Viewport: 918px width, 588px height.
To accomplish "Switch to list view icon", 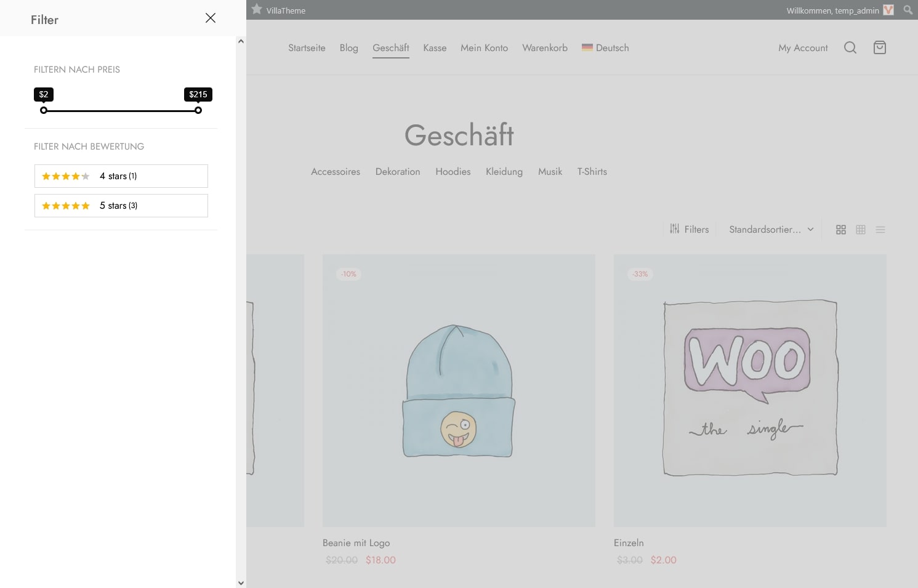I will pos(880,230).
